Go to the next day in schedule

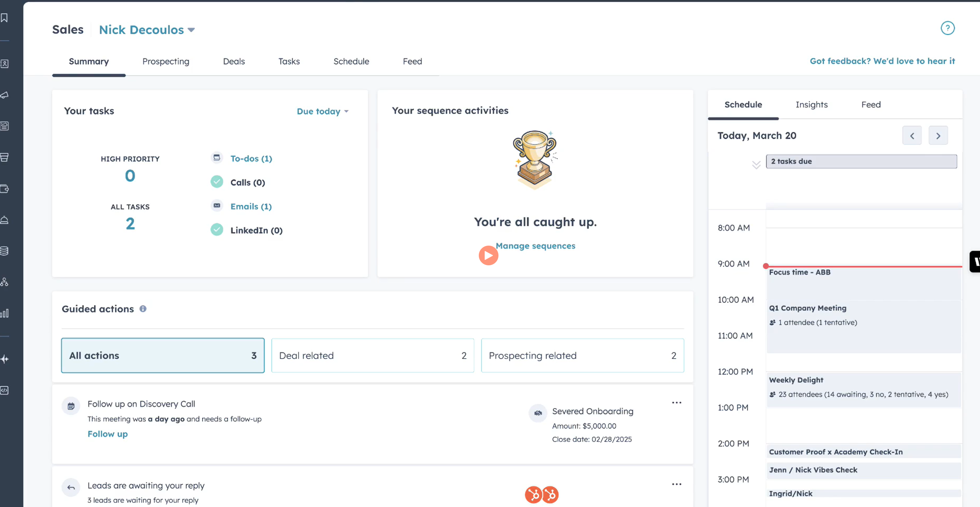(x=938, y=136)
